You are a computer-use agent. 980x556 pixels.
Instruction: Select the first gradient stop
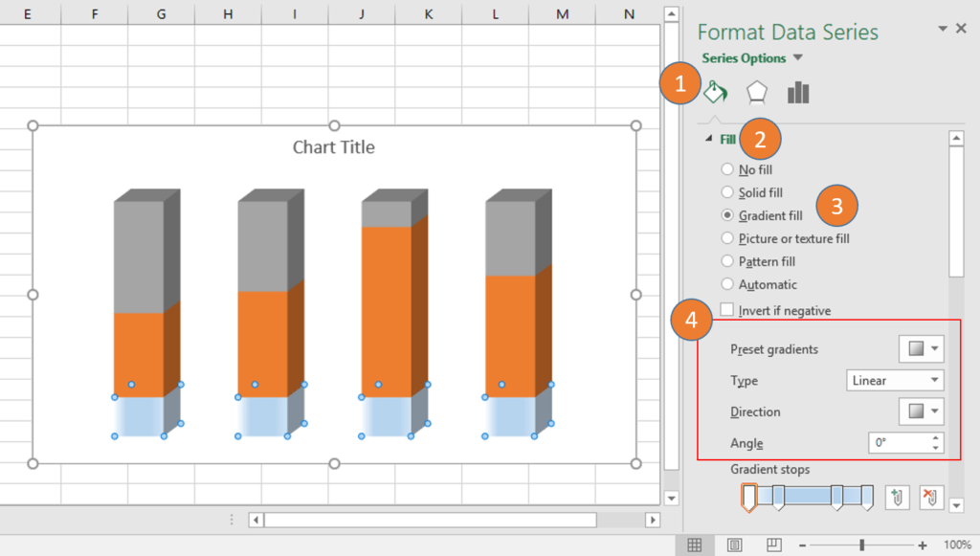748,498
